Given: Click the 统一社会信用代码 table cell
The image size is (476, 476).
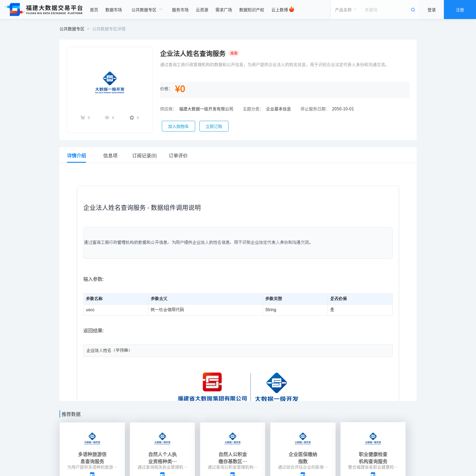Looking at the screenshot, I should (206, 310).
